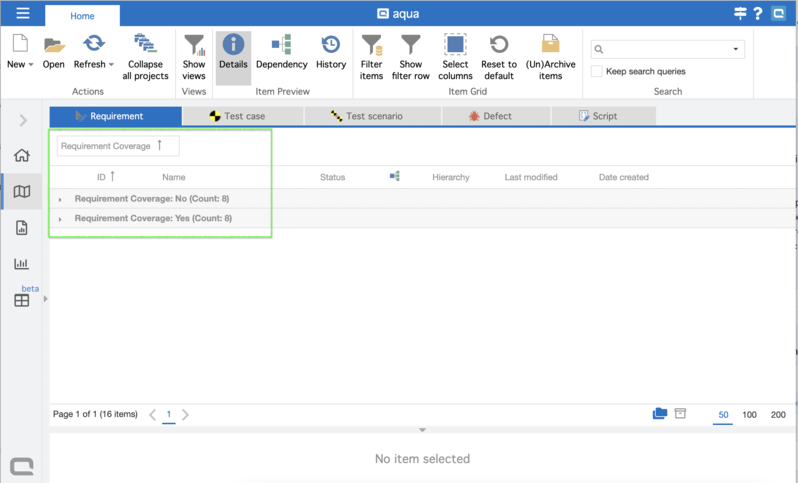Viewport: 798px width, 483px height.
Task: Expand Requirement Coverage: No group
Action: click(x=60, y=199)
